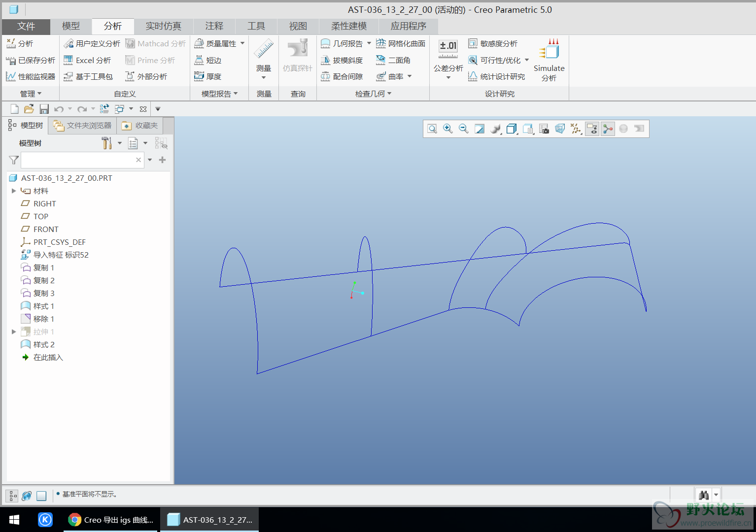Click the 性能监视器 icon
The image size is (756, 532).
coord(11,76)
